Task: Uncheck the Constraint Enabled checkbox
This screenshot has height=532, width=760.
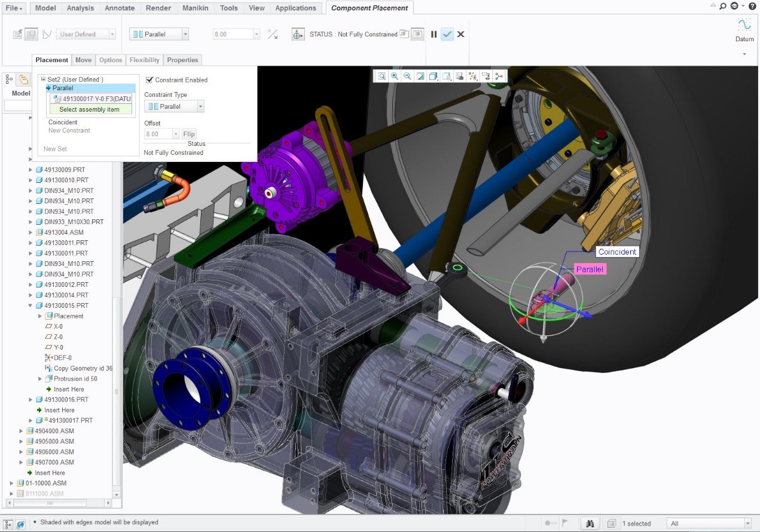Action: pos(149,80)
